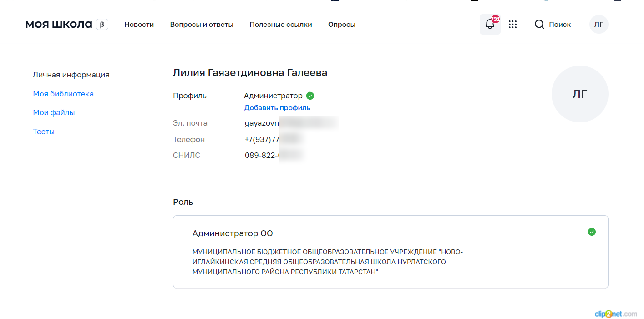This screenshot has height=319, width=644.
Task: Click the Поиск search label
Action: tap(559, 25)
